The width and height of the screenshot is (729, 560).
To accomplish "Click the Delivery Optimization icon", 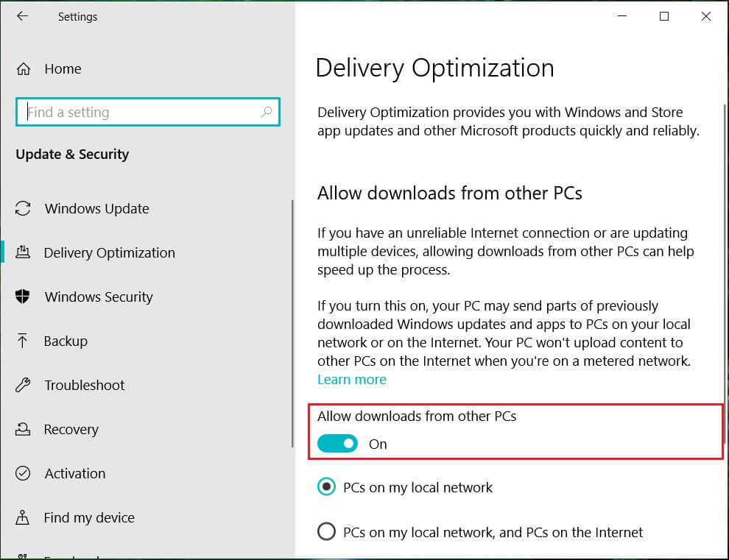I will 23,252.
